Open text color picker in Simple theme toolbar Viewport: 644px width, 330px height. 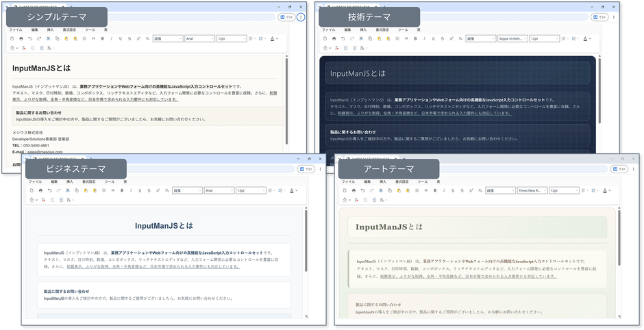click(274, 38)
